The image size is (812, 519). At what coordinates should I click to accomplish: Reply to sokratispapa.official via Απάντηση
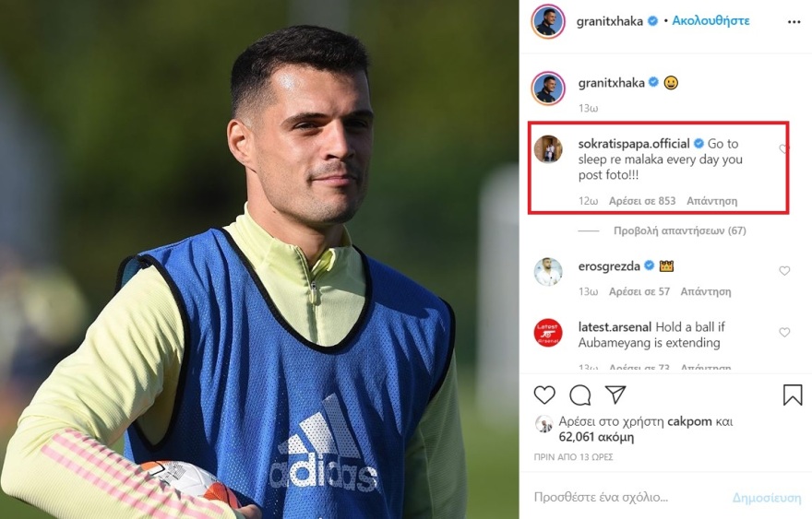click(x=711, y=201)
